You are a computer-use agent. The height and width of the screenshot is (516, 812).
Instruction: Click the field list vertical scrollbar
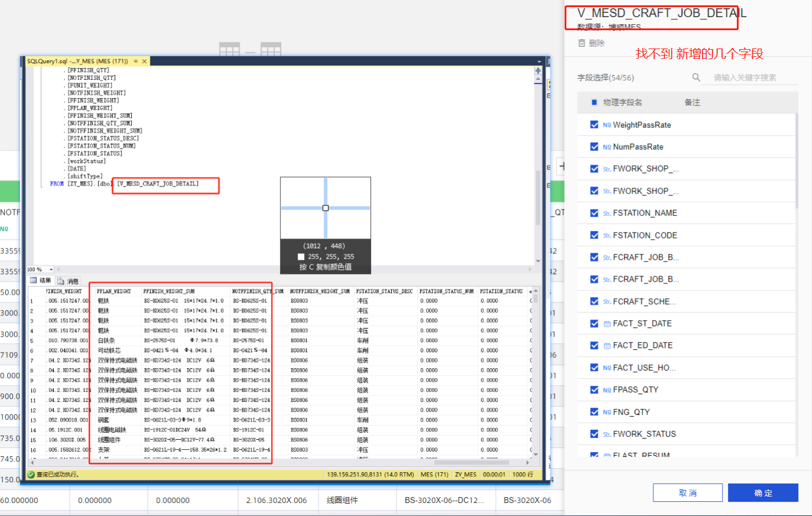(797, 160)
